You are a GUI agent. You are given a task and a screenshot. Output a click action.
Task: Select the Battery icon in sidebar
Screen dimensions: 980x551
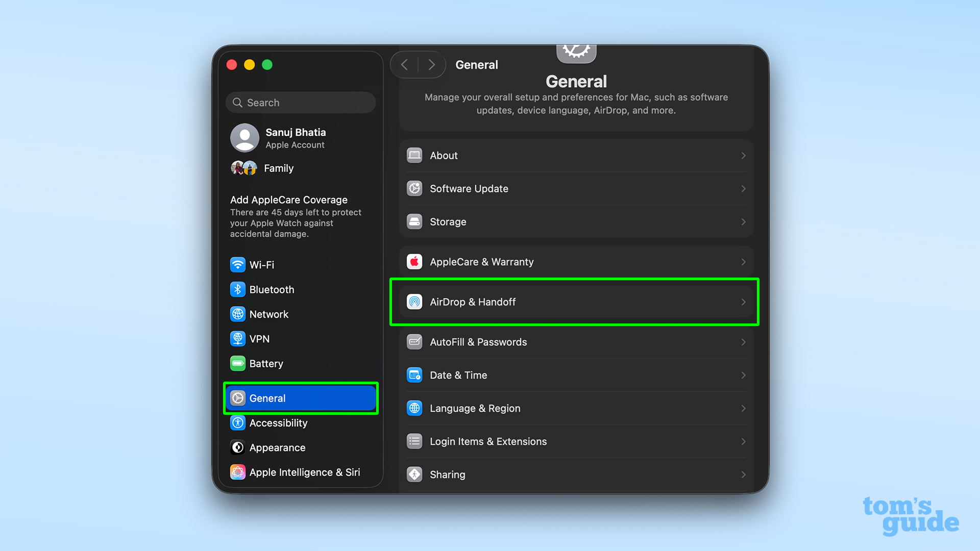point(238,363)
